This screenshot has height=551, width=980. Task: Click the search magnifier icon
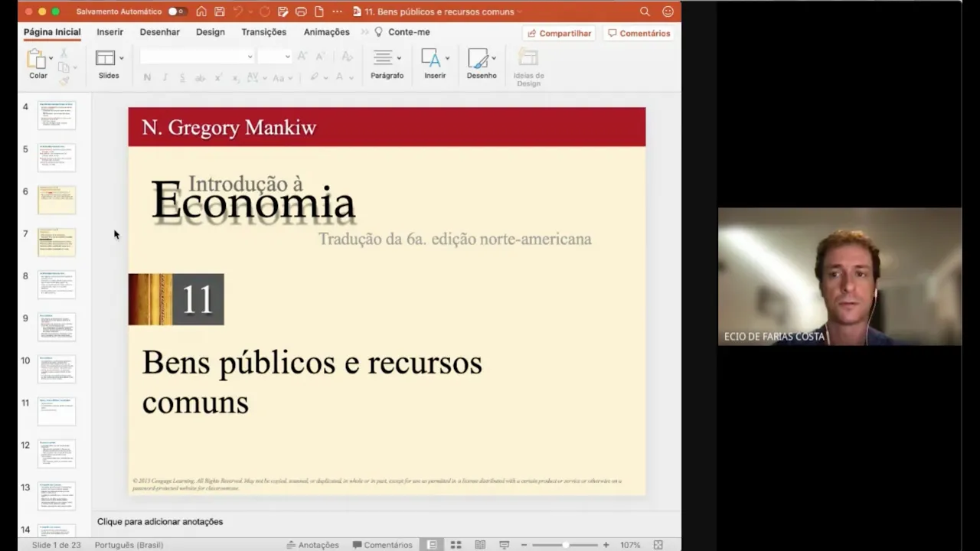point(645,11)
